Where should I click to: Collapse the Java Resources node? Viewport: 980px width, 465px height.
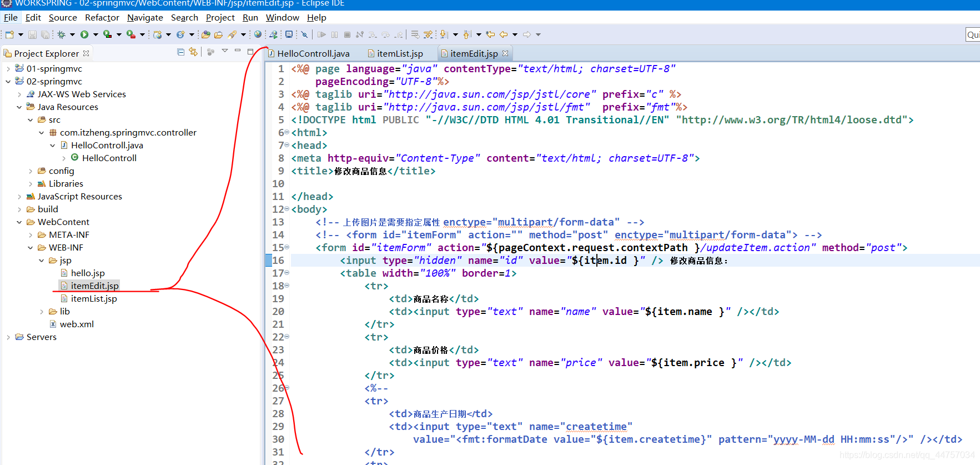click(x=19, y=107)
